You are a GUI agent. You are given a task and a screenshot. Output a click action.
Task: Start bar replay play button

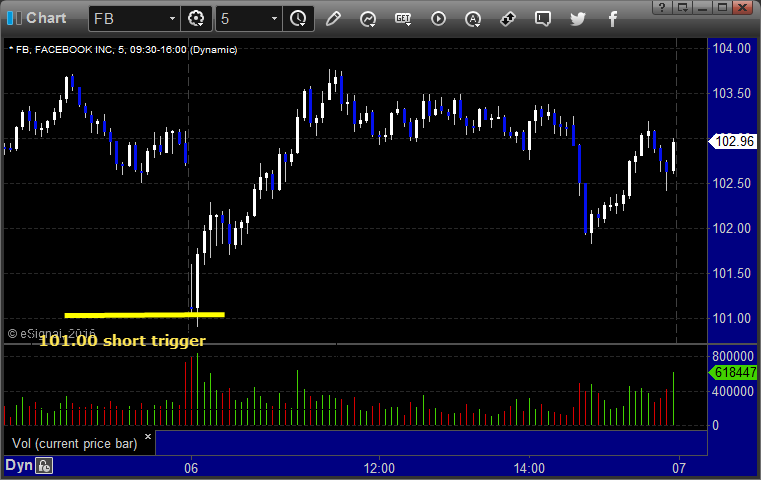tap(438, 19)
